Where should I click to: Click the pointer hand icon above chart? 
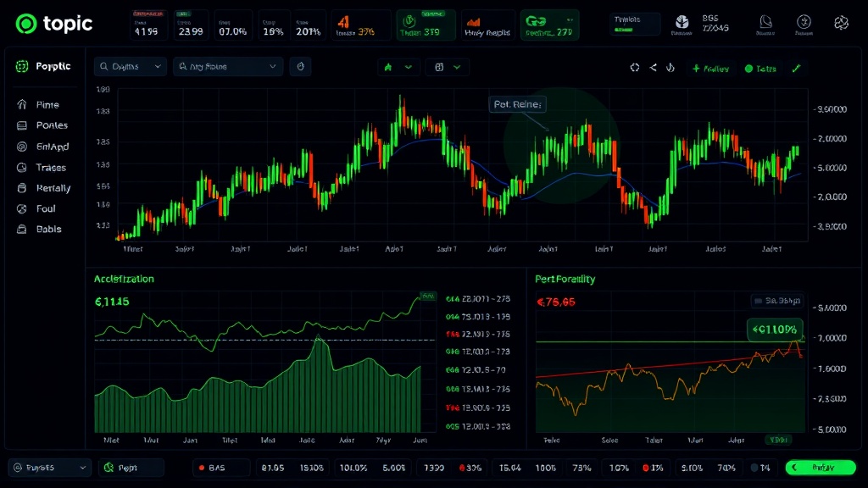[x=670, y=68]
